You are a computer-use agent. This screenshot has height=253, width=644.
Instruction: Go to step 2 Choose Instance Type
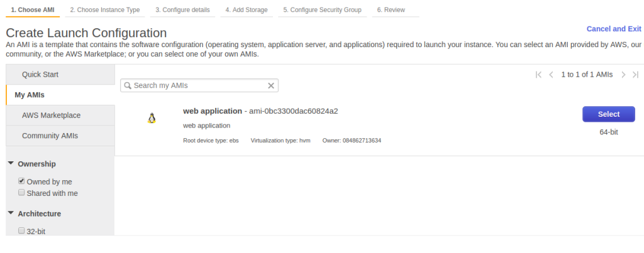click(104, 10)
